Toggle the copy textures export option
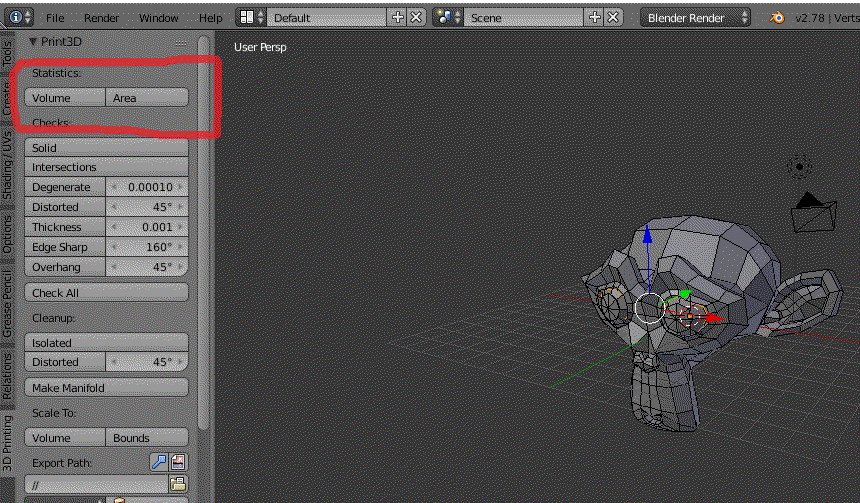 (178, 461)
